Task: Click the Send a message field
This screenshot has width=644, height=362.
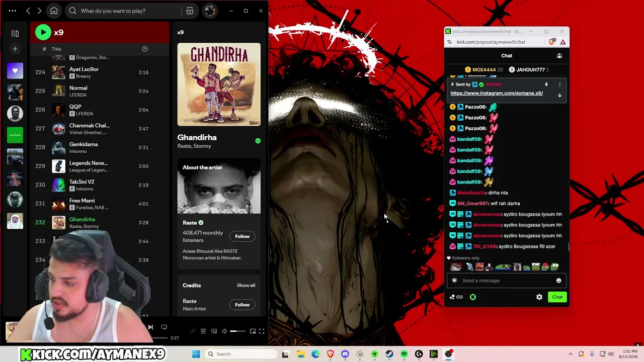Action: coord(506,281)
